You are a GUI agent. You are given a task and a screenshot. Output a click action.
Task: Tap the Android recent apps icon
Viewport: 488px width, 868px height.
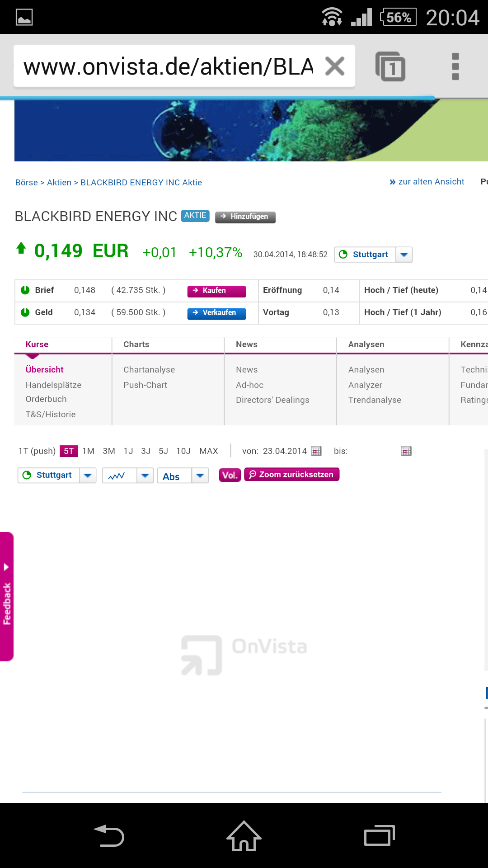pyautogui.click(x=379, y=835)
